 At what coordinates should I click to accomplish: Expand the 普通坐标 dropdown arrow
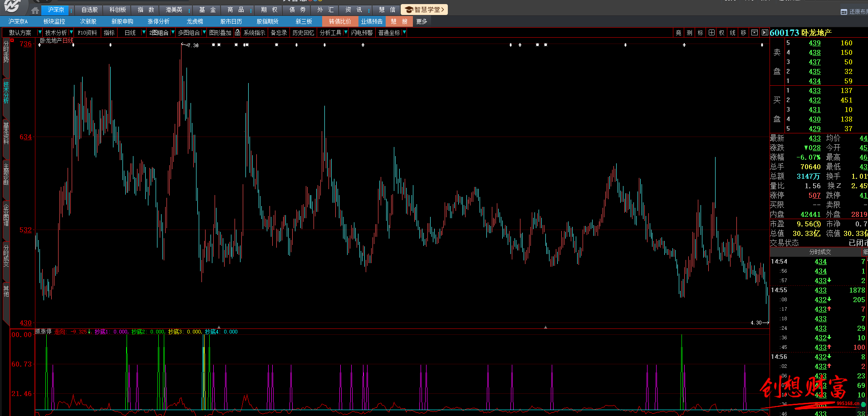click(x=404, y=32)
